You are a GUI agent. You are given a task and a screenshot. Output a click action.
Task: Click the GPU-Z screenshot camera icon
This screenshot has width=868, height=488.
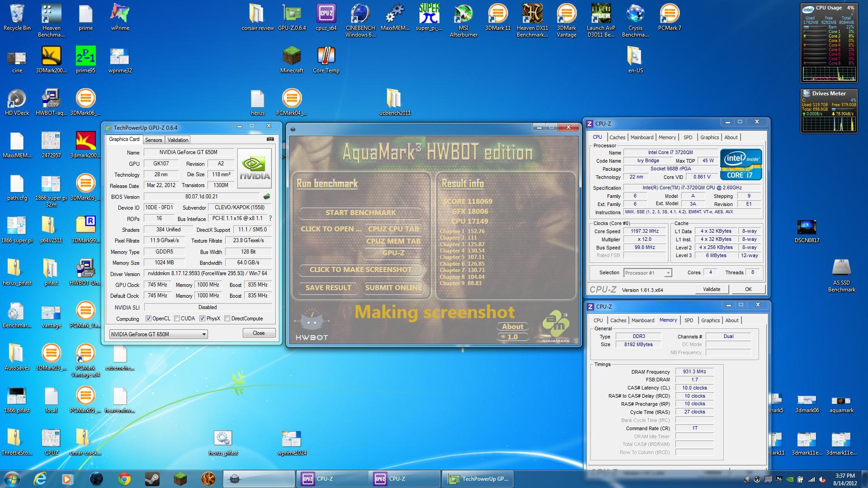click(x=270, y=140)
